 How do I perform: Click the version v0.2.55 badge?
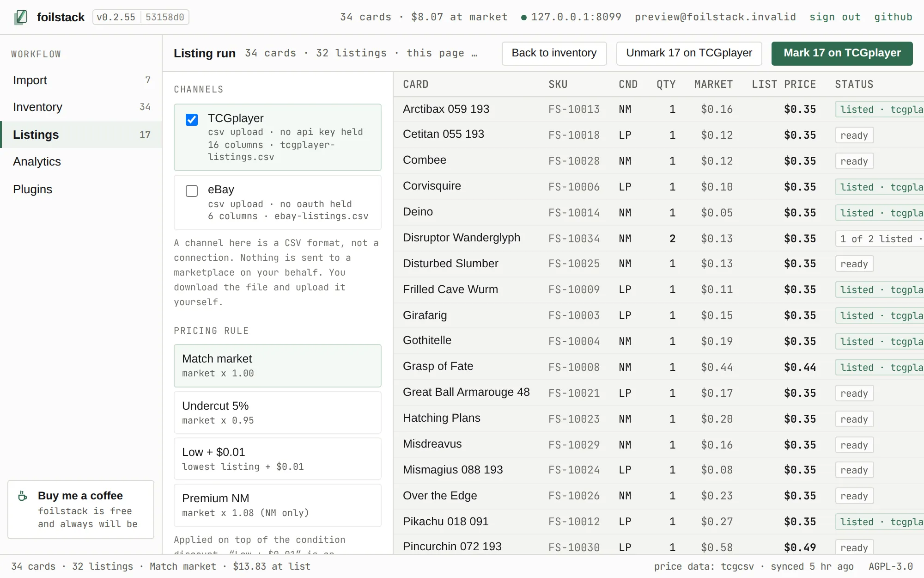(116, 17)
